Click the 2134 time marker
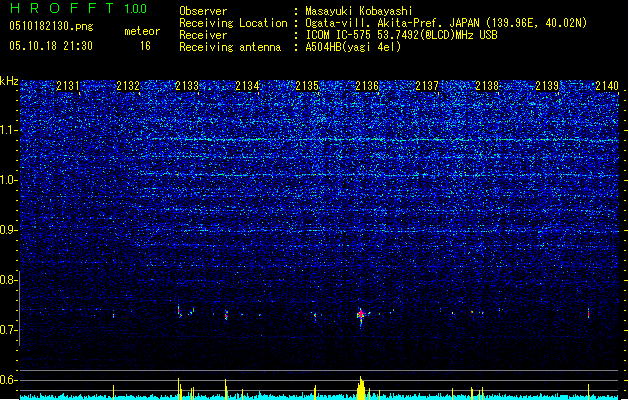Image resolution: width=629 pixels, height=400 pixels. pyautogui.click(x=248, y=85)
